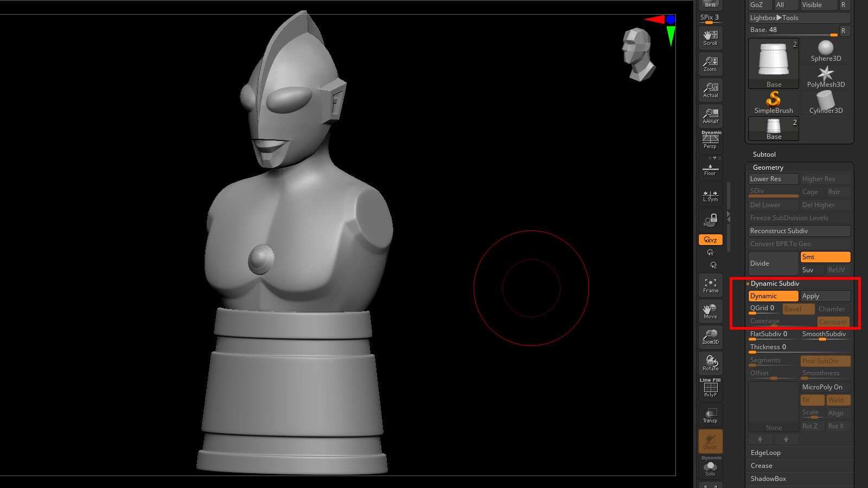Click the R button beside Base slider
The width and height of the screenshot is (868, 488).
(844, 31)
